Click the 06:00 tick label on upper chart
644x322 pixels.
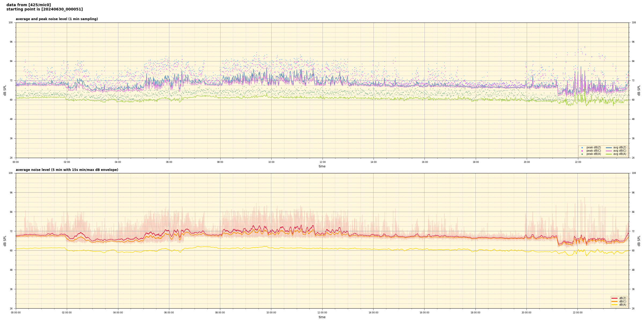point(169,162)
